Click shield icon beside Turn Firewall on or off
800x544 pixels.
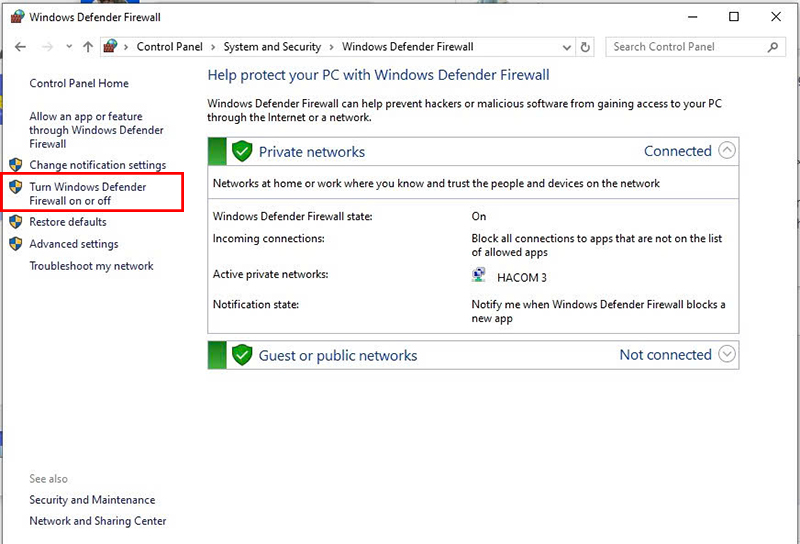pyautogui.click(x=16, y=187)
